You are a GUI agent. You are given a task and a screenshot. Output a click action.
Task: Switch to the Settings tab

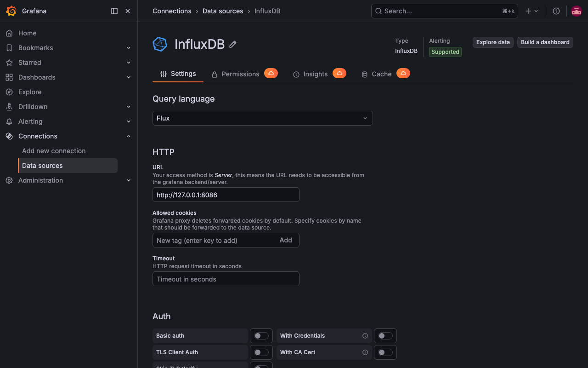tap(178, 74)
